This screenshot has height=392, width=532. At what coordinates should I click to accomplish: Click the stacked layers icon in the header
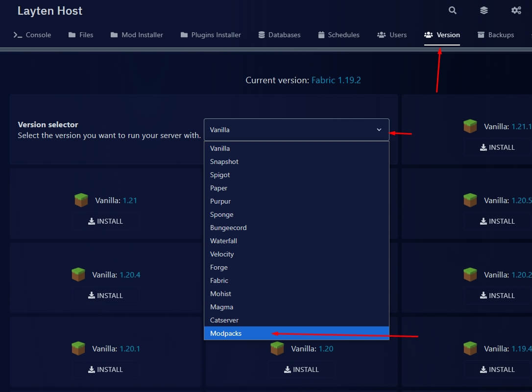[x=484, y=10]
